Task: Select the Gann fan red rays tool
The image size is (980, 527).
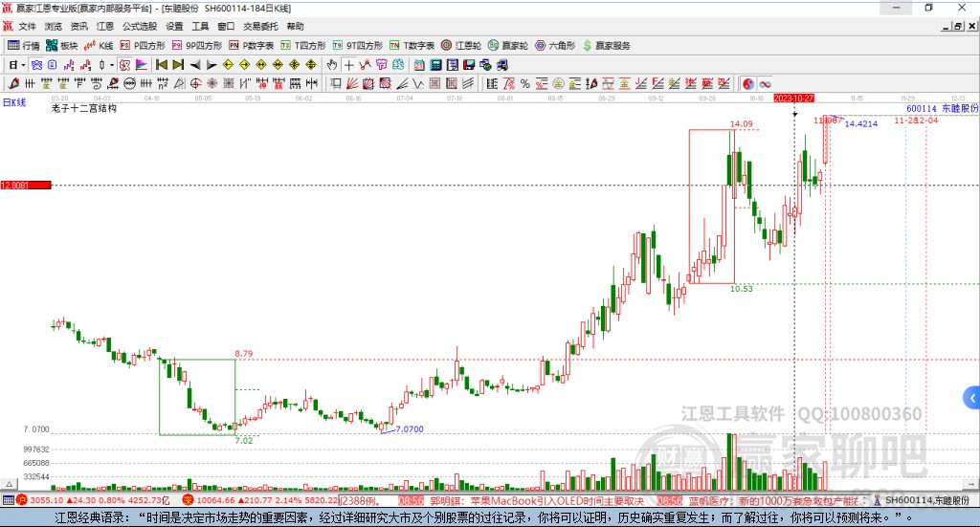Action: (352, 83)
